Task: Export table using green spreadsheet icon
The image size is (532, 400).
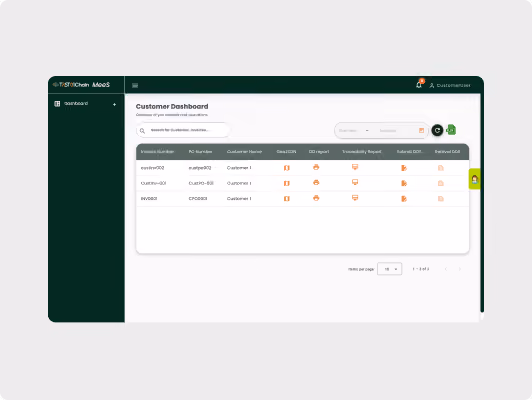Action: [x=451, y=130]
